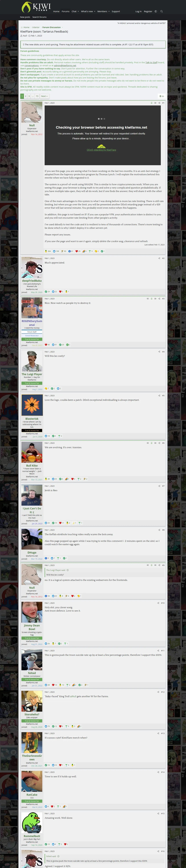Open the search magnifier icon

click(161, 11)
